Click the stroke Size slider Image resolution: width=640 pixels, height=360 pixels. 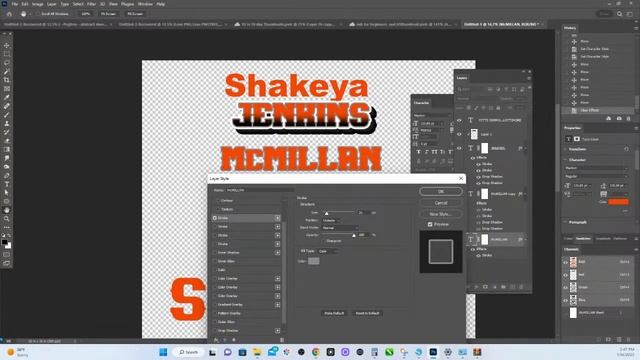[x=338, y=213]
